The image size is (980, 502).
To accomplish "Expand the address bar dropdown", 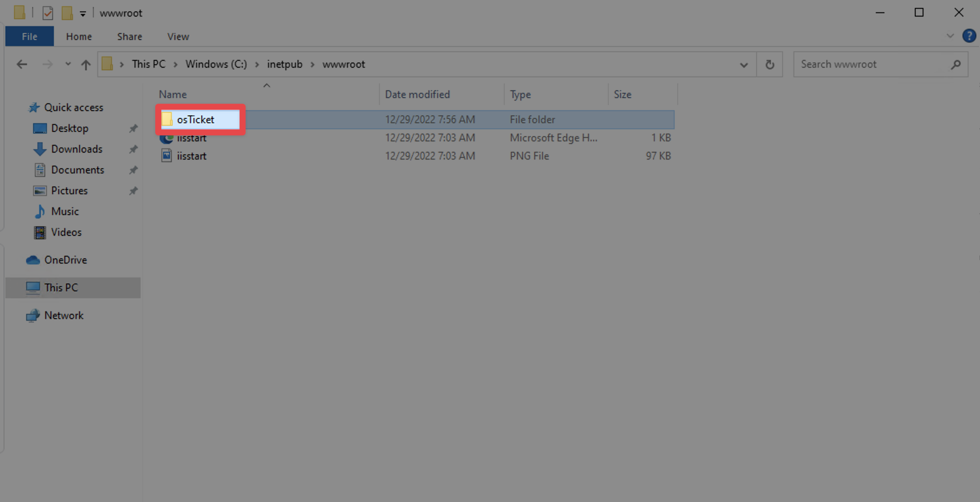I will point(744,64).
